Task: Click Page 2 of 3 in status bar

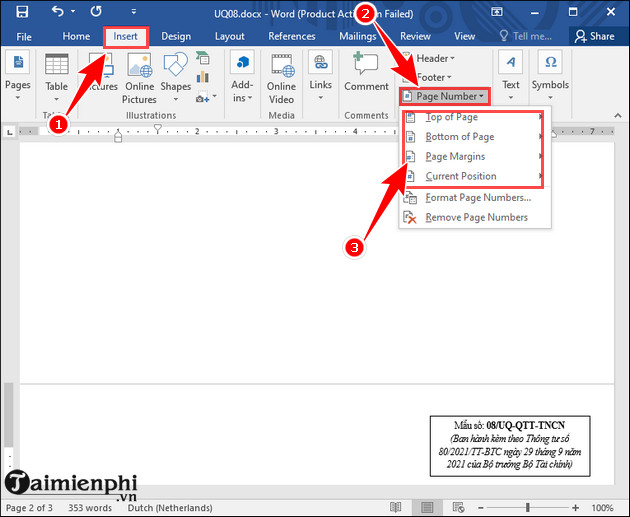Action: tap(29, 508)
